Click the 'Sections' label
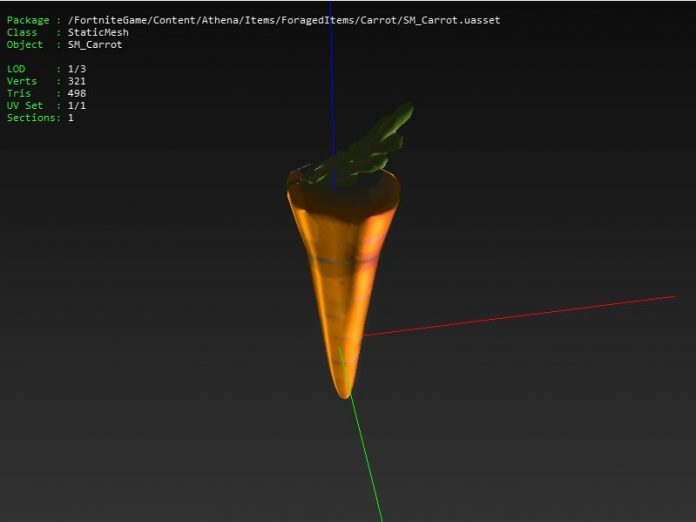The image size is (696, 522). (32, 118)
